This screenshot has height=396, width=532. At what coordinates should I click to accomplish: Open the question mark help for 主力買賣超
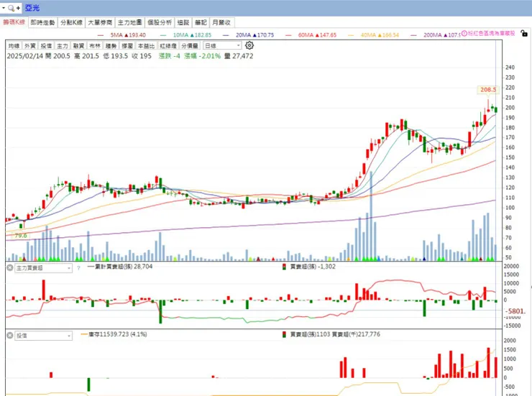(x=78, y=268)
